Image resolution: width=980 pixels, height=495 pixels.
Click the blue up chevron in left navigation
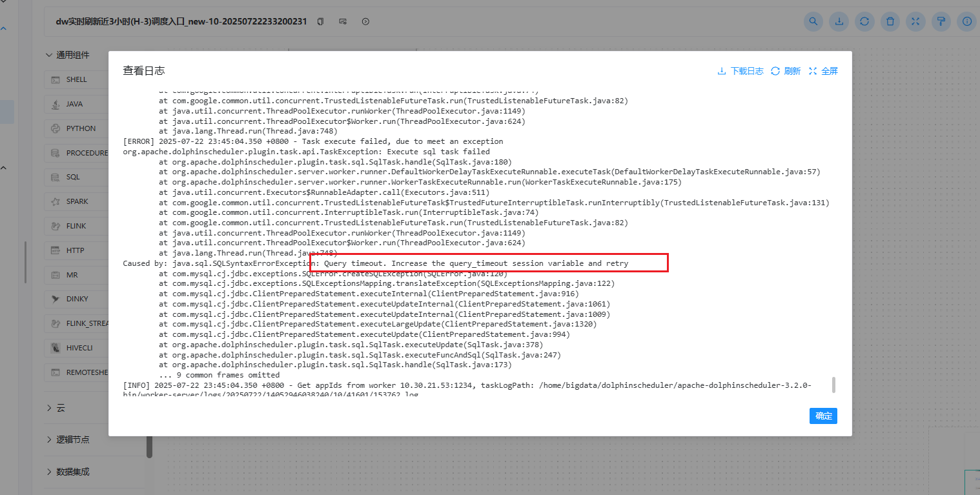[x=3, y=28]
